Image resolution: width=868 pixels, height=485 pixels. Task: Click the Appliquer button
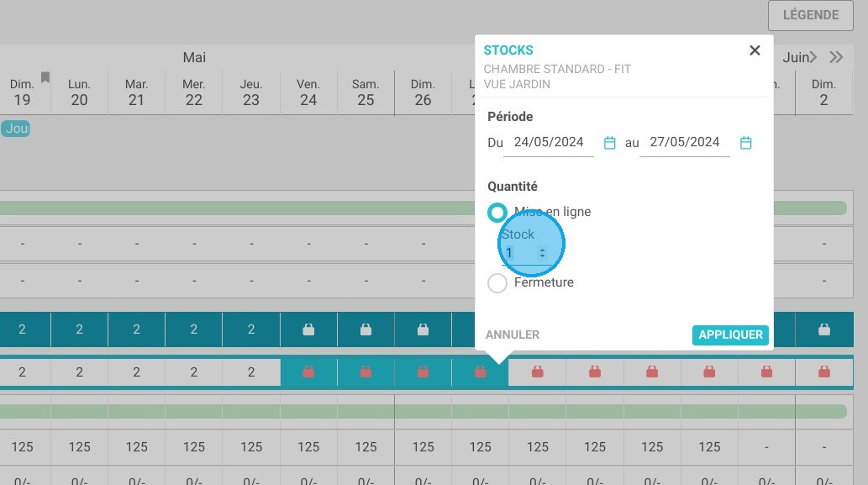coord(730,335)
